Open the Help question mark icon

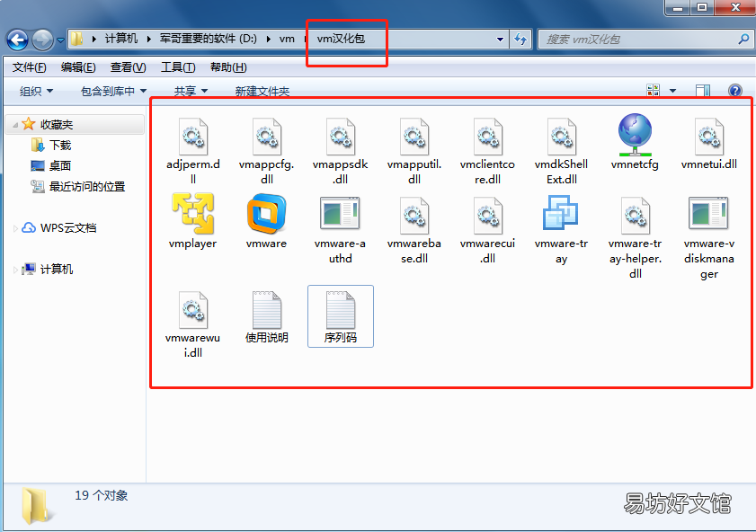[x=735, y=90]
